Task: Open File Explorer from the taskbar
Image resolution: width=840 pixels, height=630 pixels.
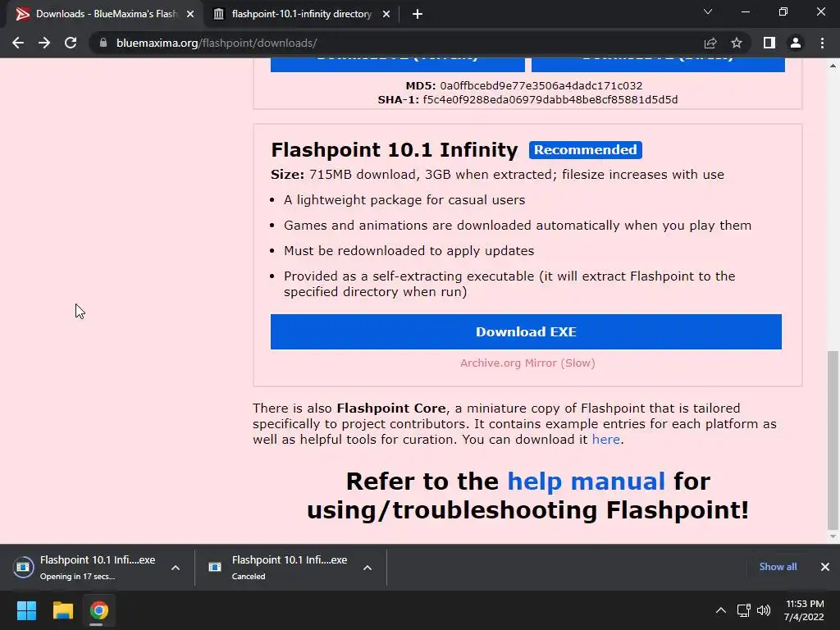Action: coord(62,610)
